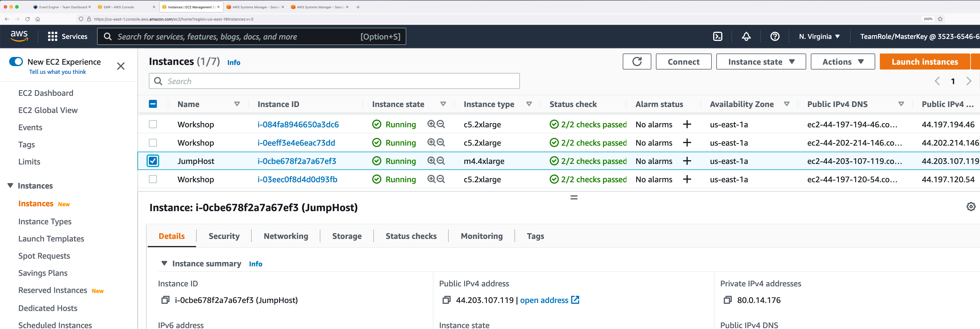Sort by Instance type column arrow

tap(529, 104)
